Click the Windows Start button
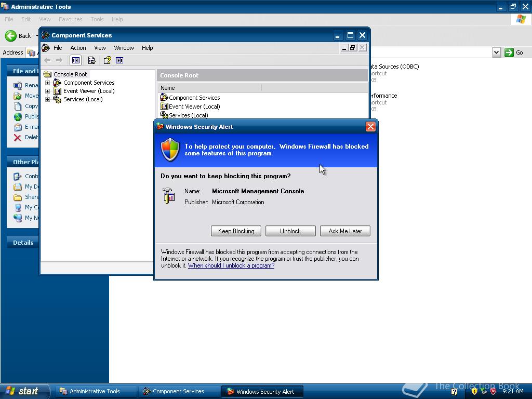Viewport: 532px width, 399px height. 24,391
